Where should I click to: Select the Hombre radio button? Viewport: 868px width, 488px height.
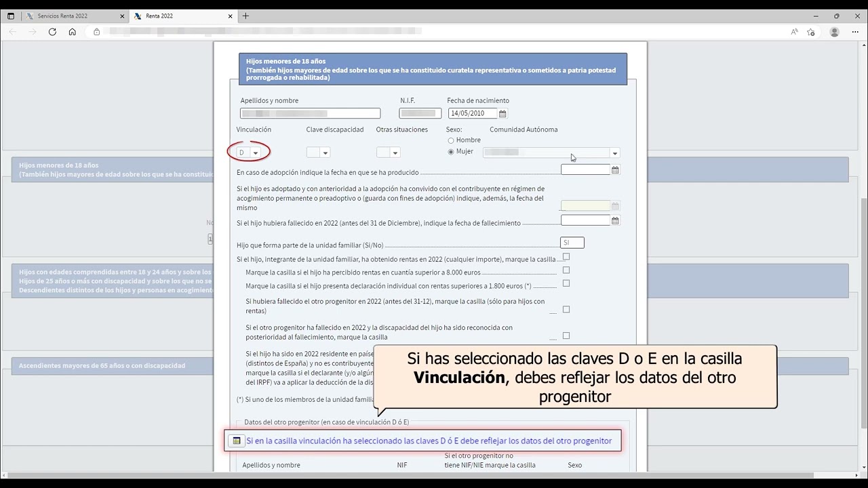451,140
